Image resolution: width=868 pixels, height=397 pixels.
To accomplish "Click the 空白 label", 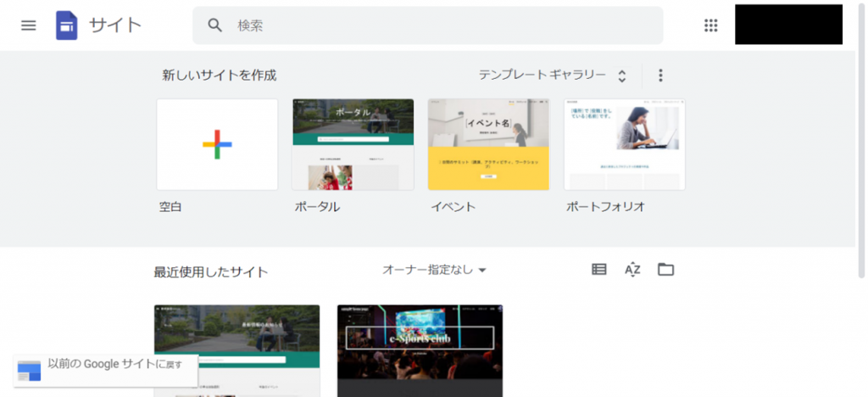I will tap(170, 207).
